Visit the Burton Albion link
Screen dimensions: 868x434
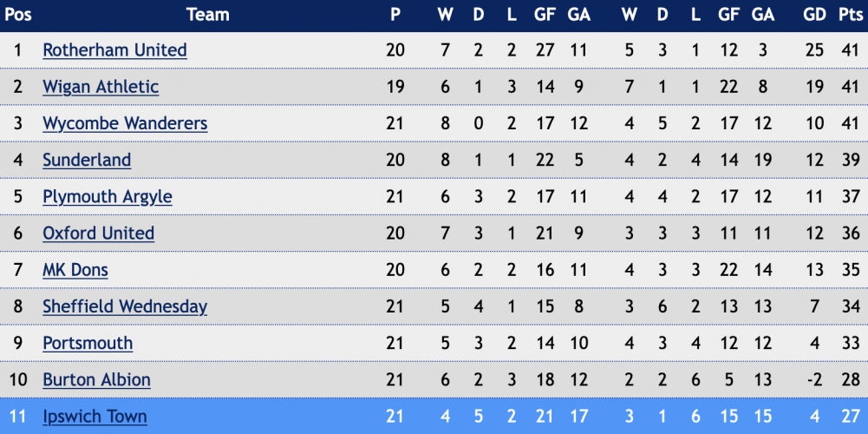(96, 379)
